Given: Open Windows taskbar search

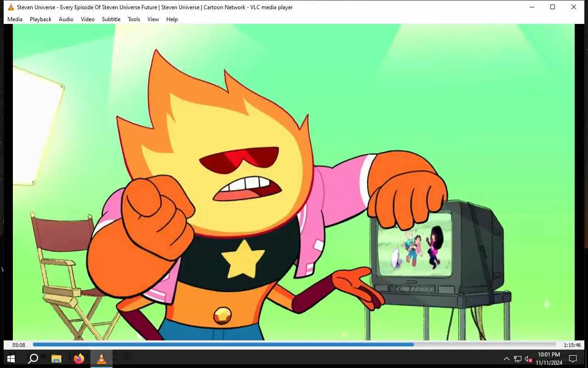Looking at the screenshot, I should click(x=33, y=358).
